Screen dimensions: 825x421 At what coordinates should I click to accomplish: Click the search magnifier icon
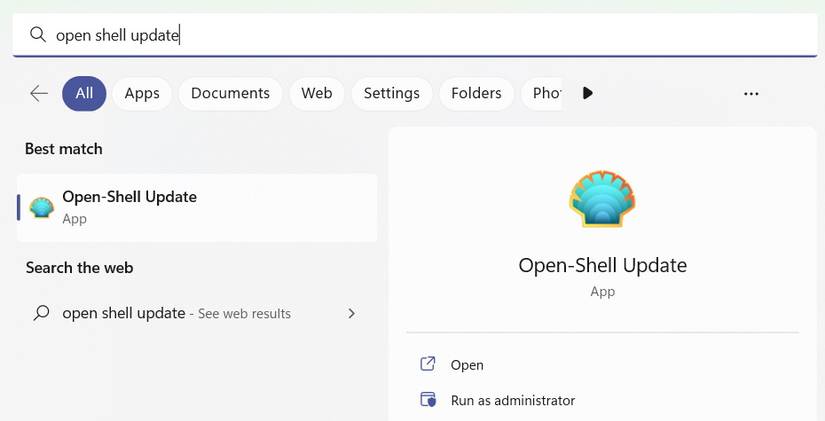tap(38, 35)
